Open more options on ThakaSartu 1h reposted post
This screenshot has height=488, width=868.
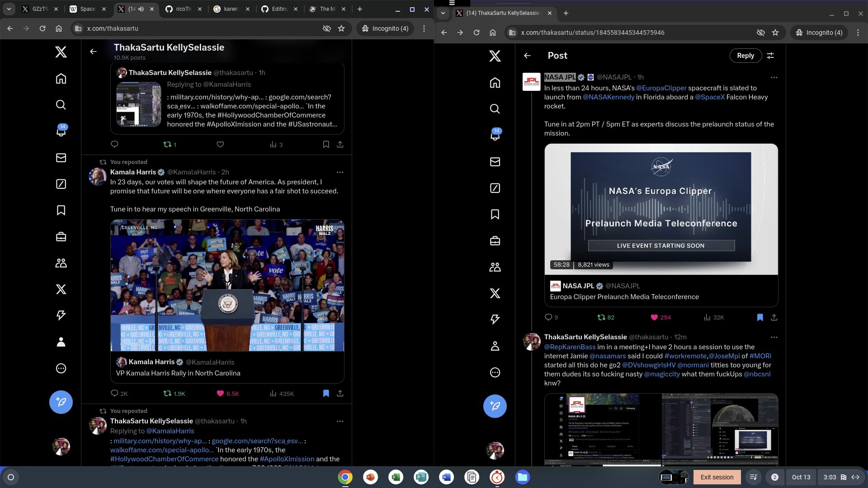click(x=340, y=421)
